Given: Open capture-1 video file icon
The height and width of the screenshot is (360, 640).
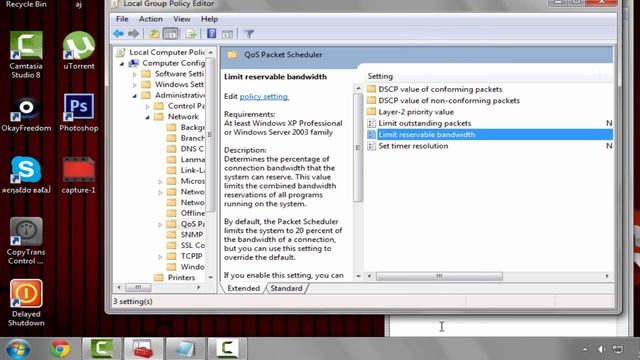Looking at the screenshot, I should pos(78,175).
